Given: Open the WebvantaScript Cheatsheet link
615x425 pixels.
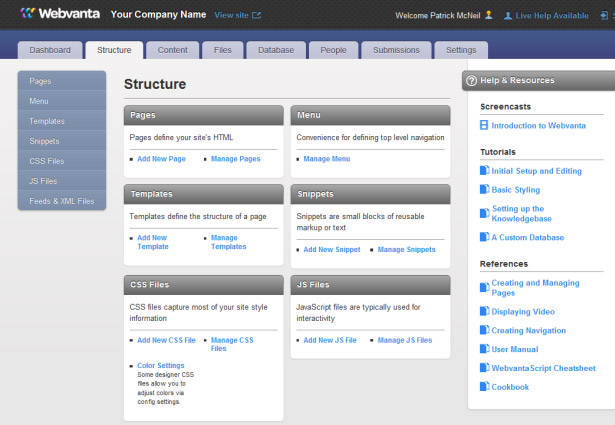Looking at the screenshot, I should pyautogui.click(x=543, y=368).
